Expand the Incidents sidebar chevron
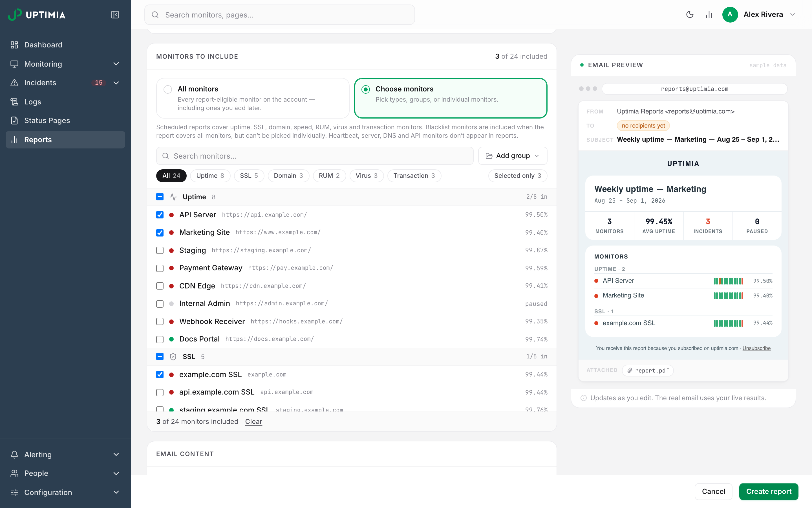Image resolution: width=812 pixels, height=508 pixels. tap(116, 83)
